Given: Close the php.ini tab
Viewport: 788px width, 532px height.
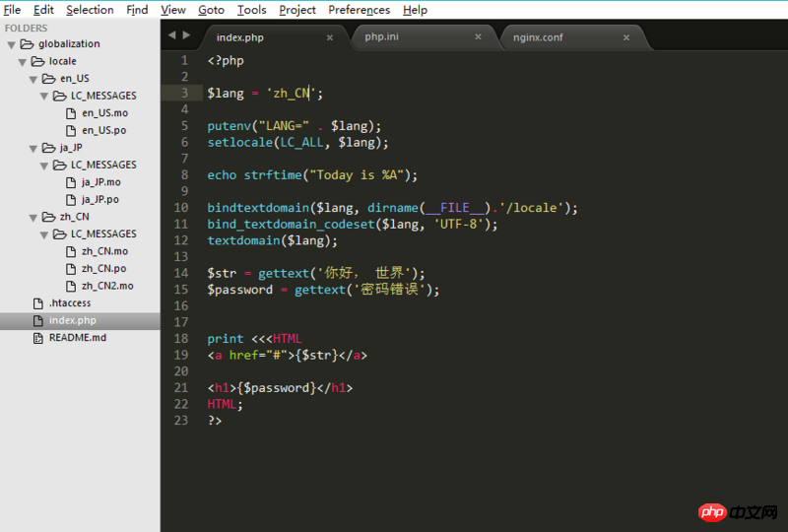Looking at the screenshot, I should coord(478,37).
